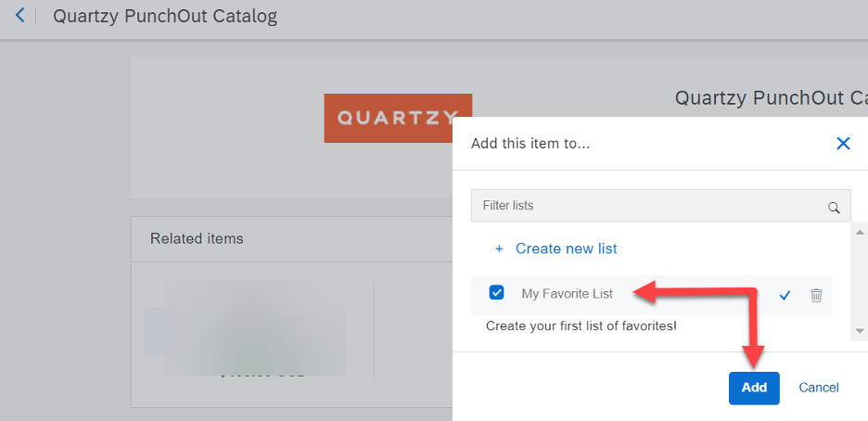Select the blurred related item thumbnail
Viewport: 868px width, 421px height.
click(245, 328)
